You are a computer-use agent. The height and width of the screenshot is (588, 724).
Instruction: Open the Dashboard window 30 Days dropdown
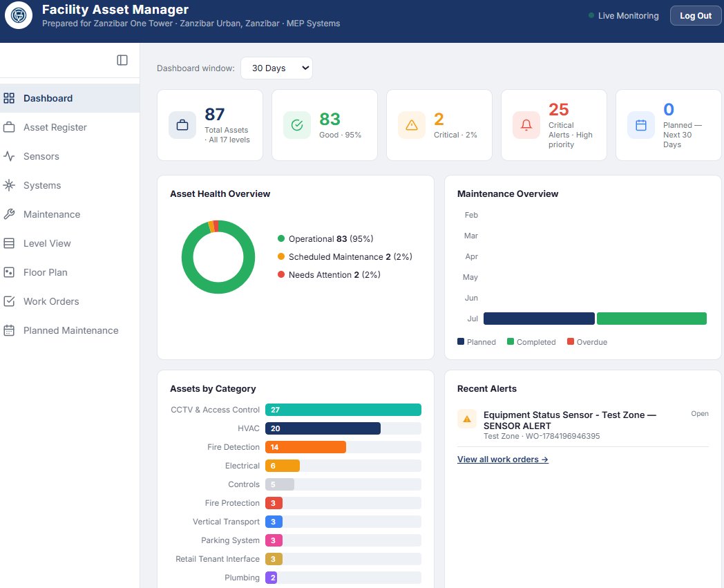click(276, 68)
